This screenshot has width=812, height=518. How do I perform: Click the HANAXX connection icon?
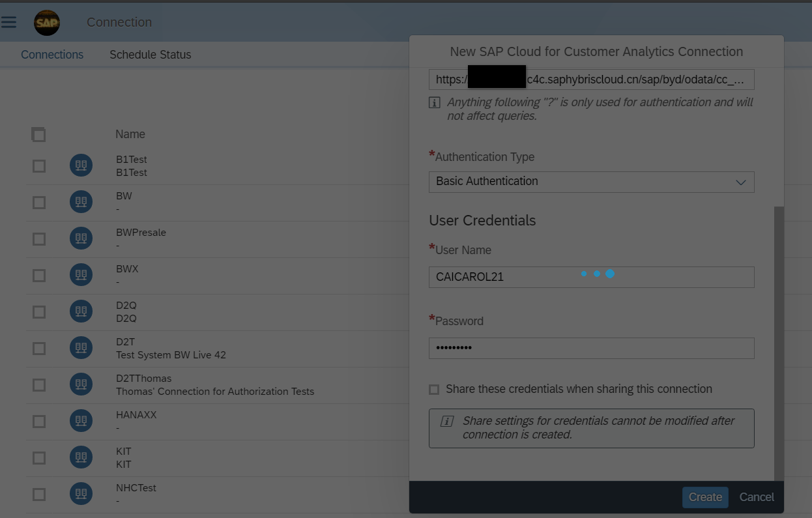(x=81, y=421)
